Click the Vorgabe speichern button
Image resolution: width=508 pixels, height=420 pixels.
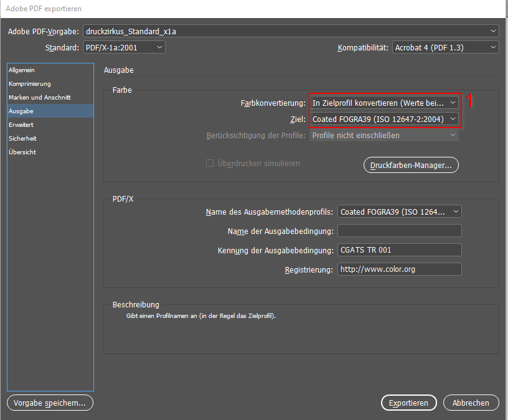(50, 403)
